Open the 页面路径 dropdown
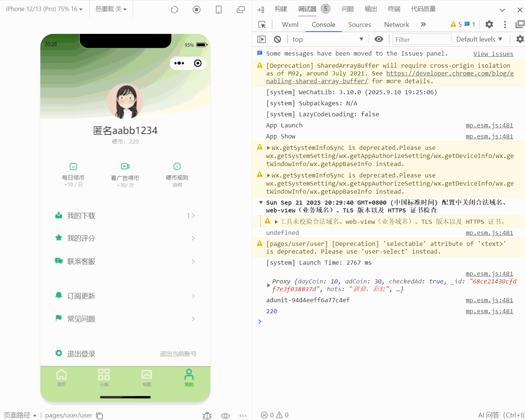 coord(20,415)
